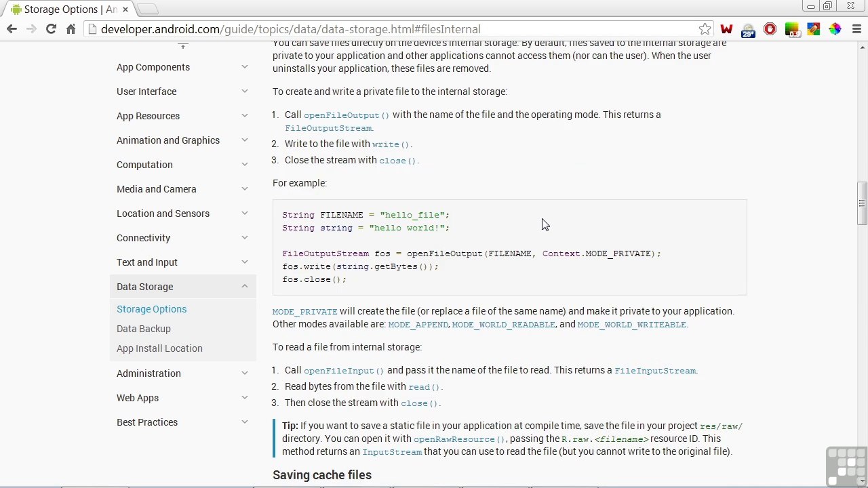Open App Install Location in sidebar
The width and height of the screenshot is (868, 488).
159,348
